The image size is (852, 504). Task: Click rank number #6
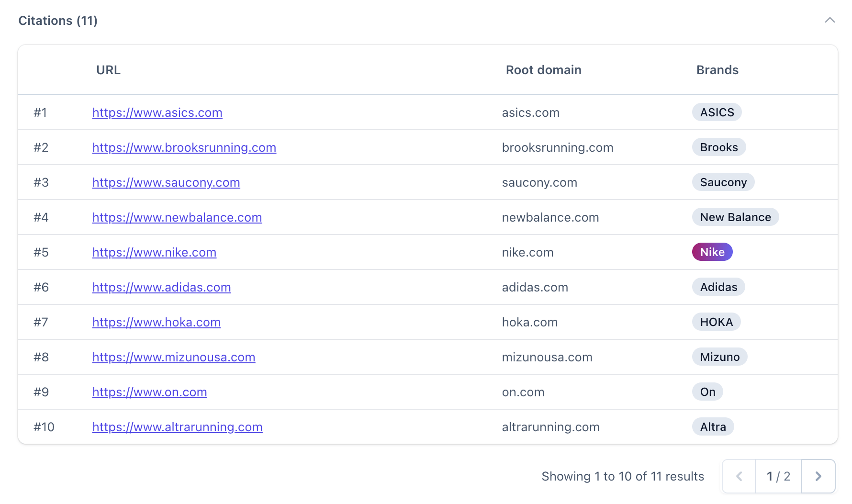point(41,287)
